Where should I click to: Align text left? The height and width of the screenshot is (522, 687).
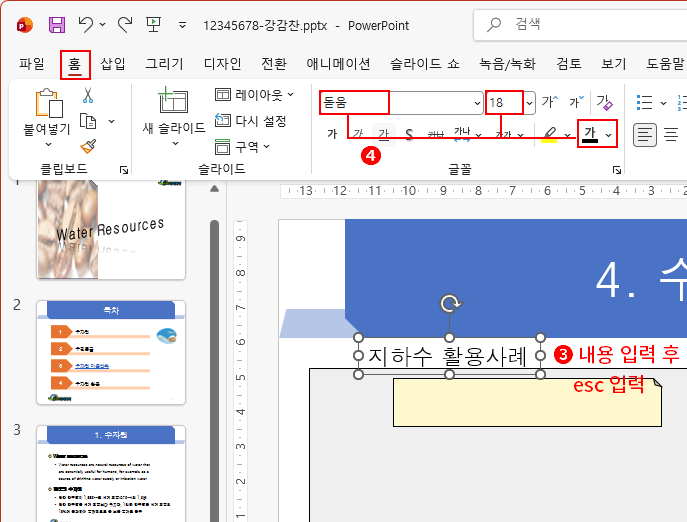[645, 135]
